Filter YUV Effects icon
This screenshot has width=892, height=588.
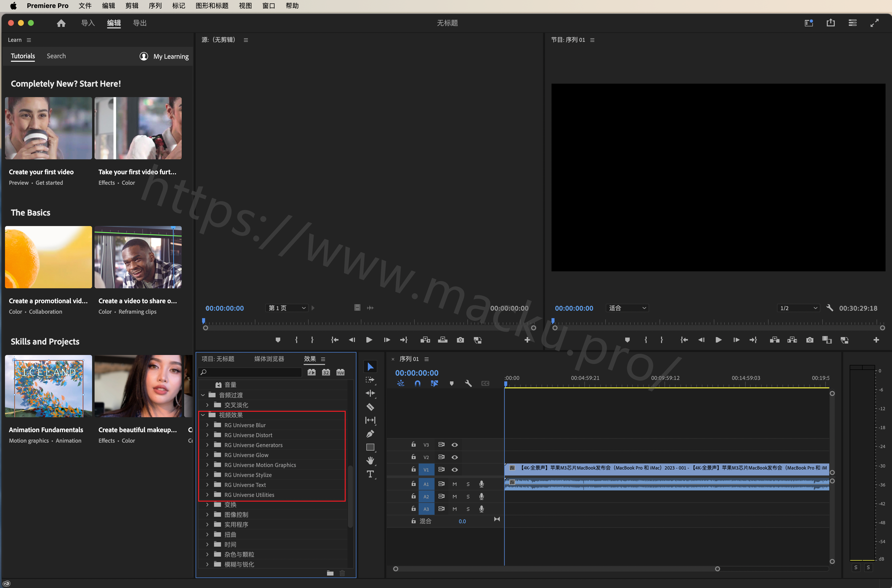tap(340, 372)
